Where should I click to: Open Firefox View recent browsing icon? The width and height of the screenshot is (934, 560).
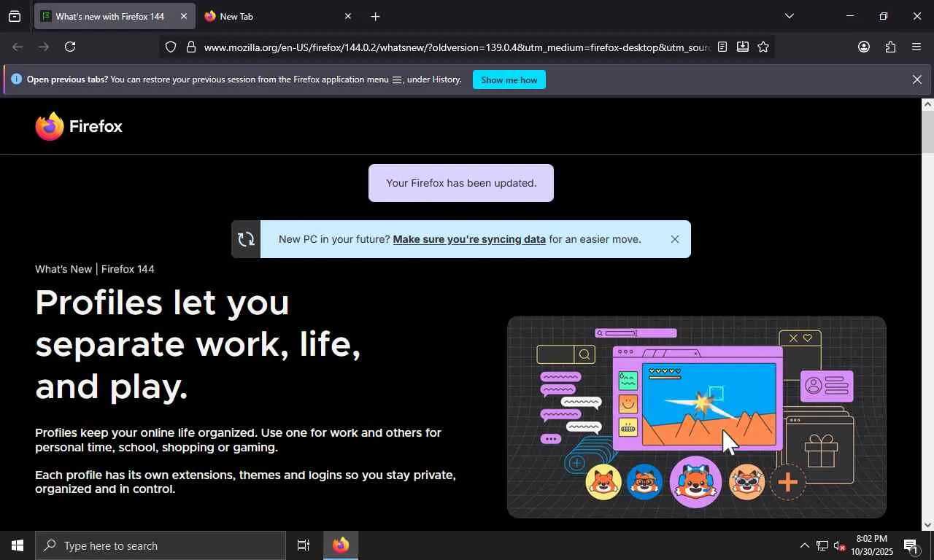(x=15, y=16)
